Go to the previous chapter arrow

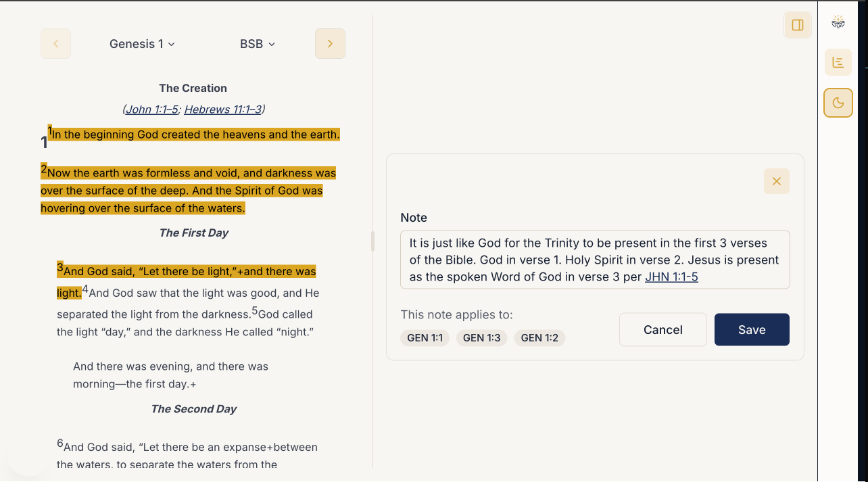click(55, 44)
